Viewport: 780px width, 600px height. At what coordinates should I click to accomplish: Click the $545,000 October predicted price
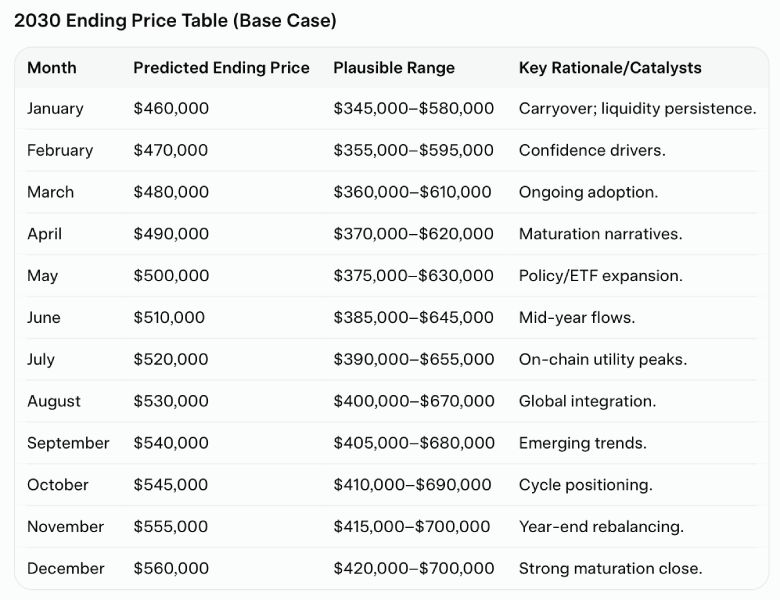171,485
